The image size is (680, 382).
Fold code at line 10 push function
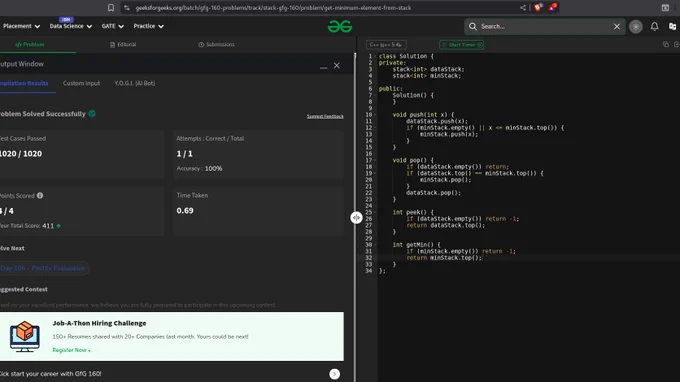375,115
